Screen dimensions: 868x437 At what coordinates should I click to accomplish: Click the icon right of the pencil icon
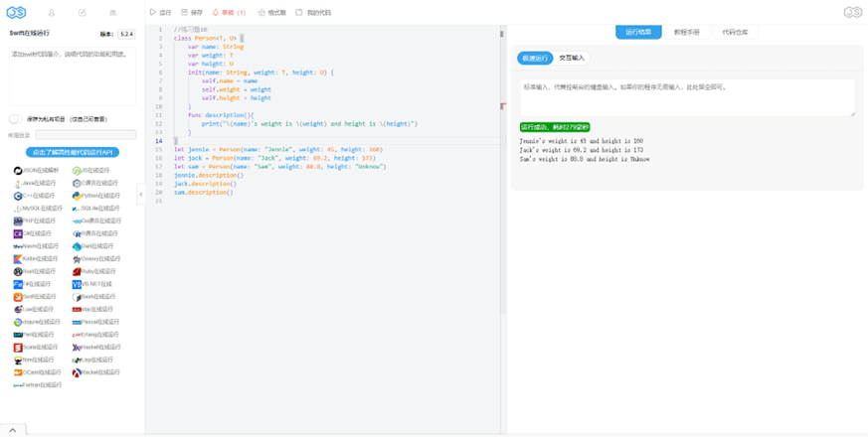[113, 12]
